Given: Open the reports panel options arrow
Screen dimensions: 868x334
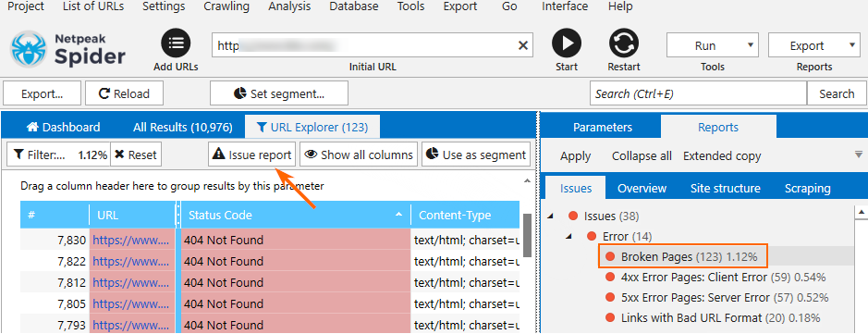Looking at the screenshot, I should (859, 155).
